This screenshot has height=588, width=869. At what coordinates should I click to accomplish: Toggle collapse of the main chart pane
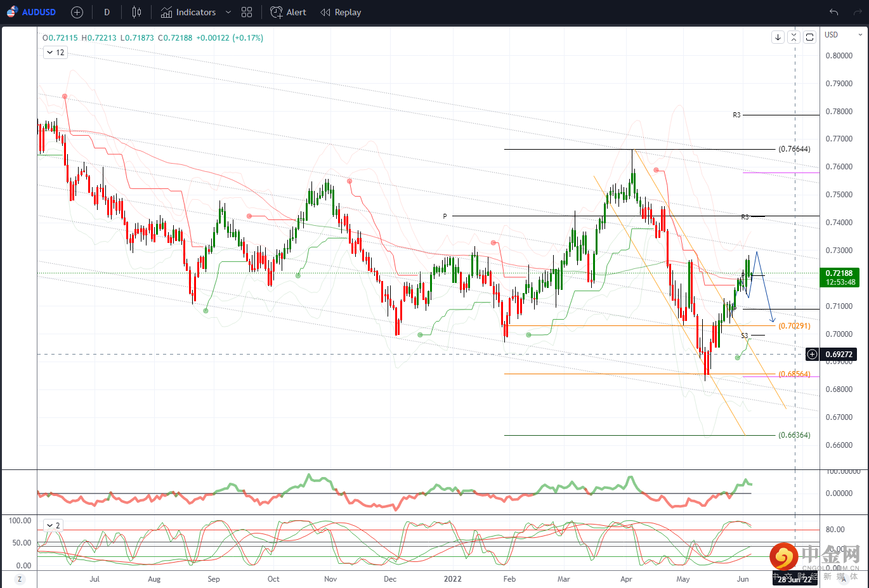tap(794, 37)
